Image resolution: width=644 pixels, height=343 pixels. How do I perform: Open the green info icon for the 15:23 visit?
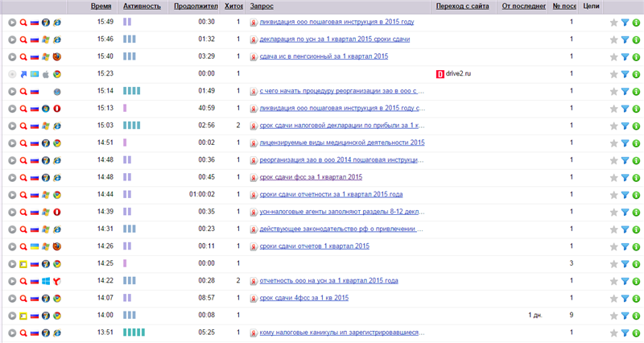(636, 74)
